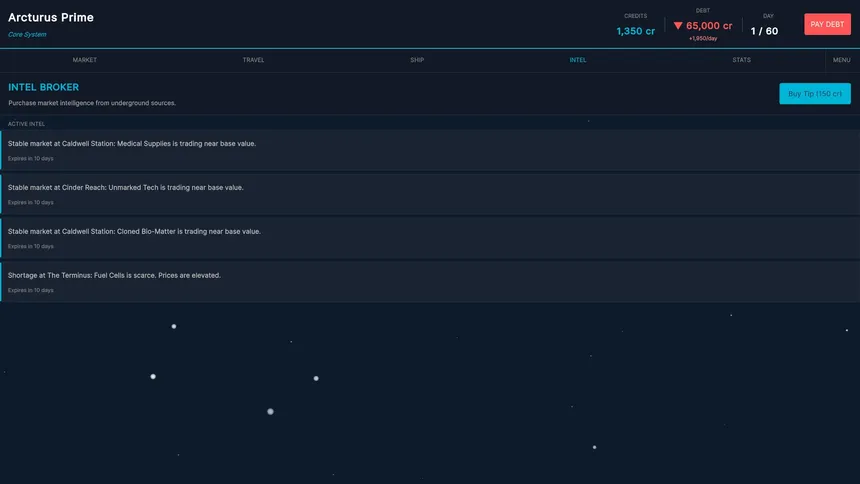View the Stats tab

pos(742,60)
